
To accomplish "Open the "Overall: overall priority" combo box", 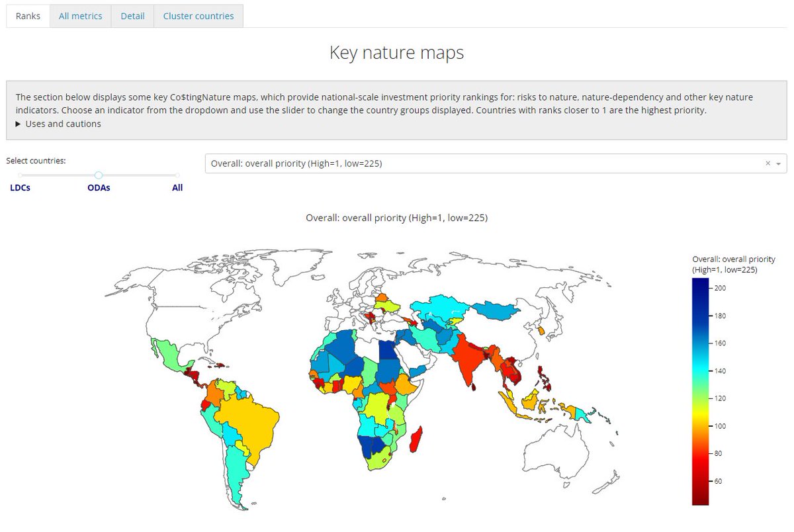I will 463,163.
